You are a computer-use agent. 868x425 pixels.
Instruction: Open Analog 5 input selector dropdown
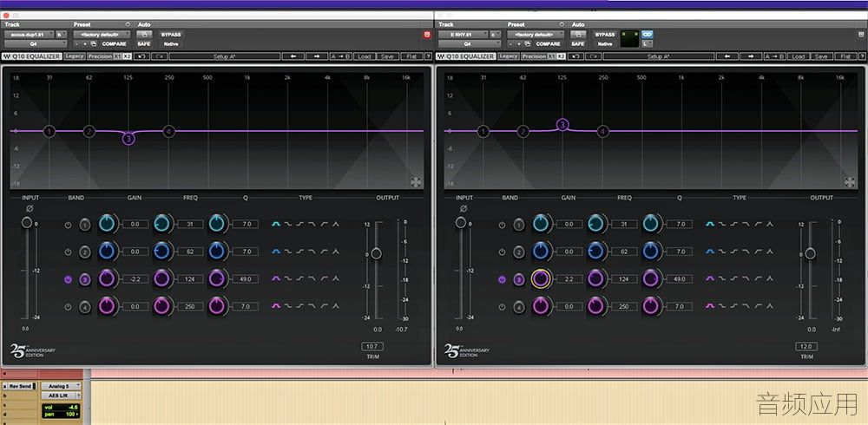(61, 386)
